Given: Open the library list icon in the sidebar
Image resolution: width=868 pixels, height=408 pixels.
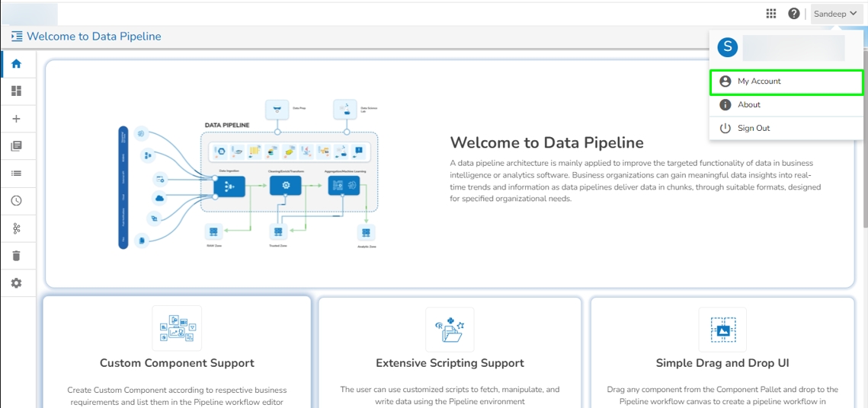Looking at the screenshot, I should [x=17, y=146].
